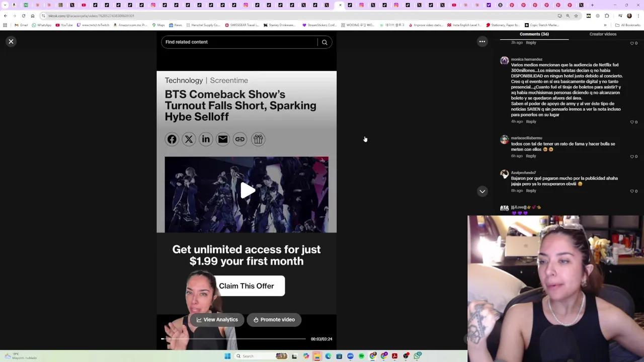Click the email share icon
This screenshot has height=362, width=644.
(x=223, y=139)
